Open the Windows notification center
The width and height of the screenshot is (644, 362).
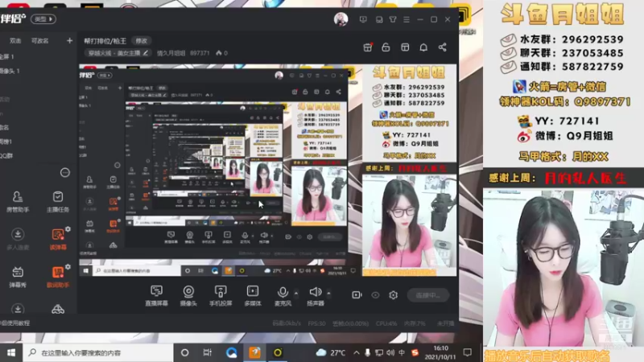tap(468, 352)
